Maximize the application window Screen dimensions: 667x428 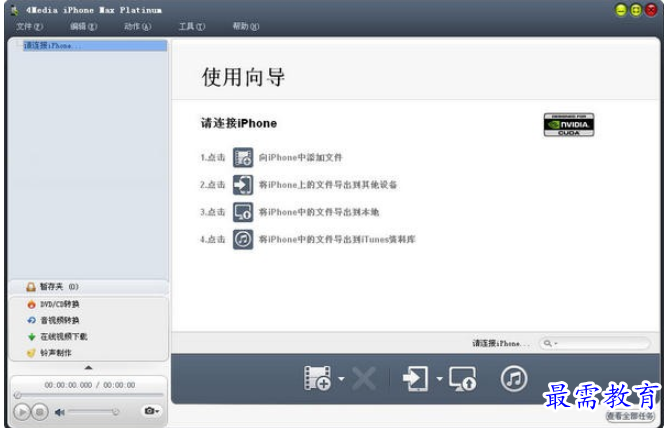636,10
